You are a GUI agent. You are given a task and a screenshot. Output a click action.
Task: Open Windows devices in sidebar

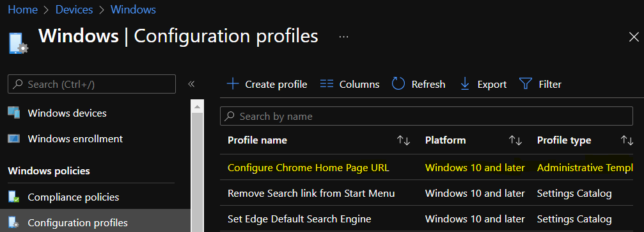[67, 113]
